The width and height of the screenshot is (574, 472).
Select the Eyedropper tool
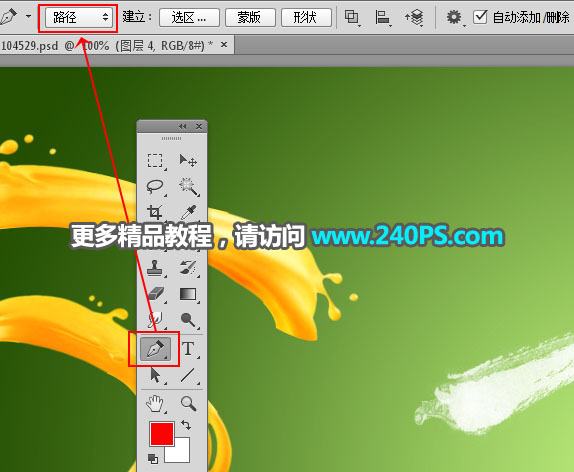tap(189, 212)
